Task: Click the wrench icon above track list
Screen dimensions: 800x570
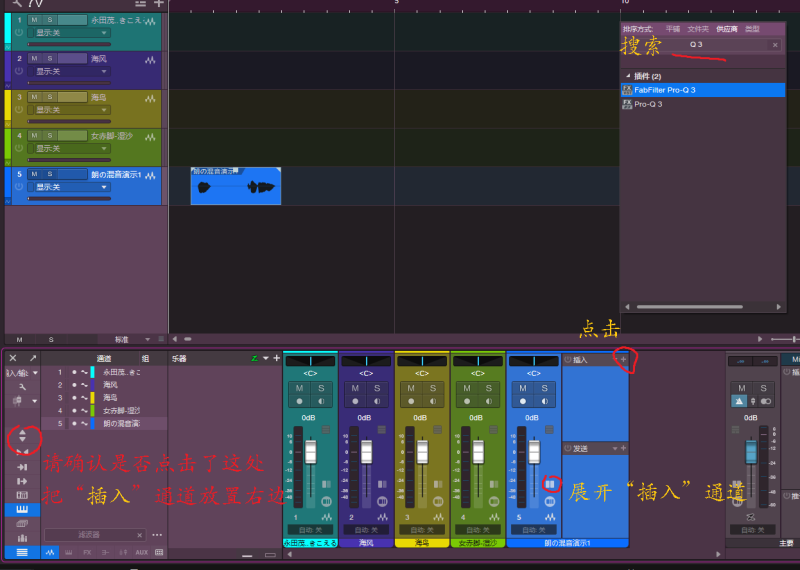Action: [x=16, y=3]
